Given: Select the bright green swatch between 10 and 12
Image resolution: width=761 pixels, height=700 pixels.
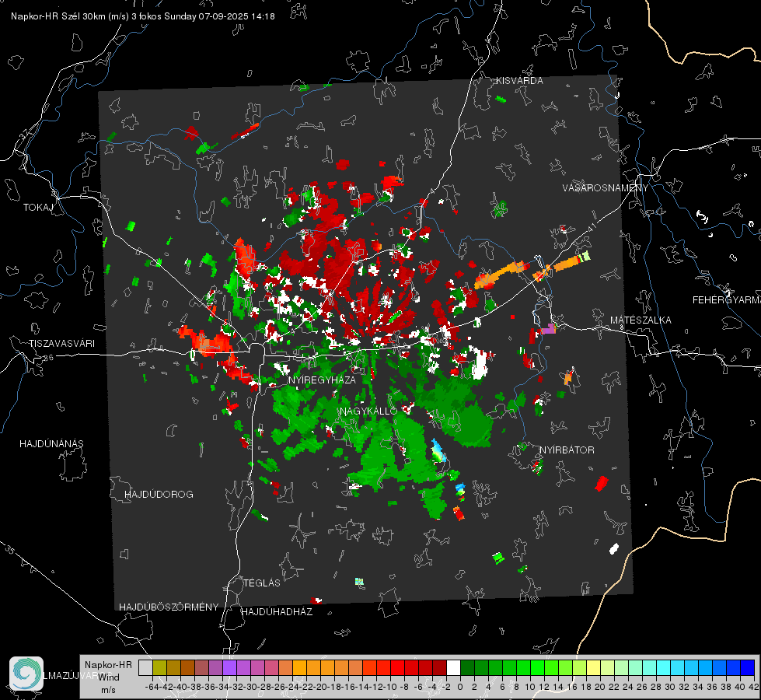Looking at the screenshot, I should tap(537, 668).
